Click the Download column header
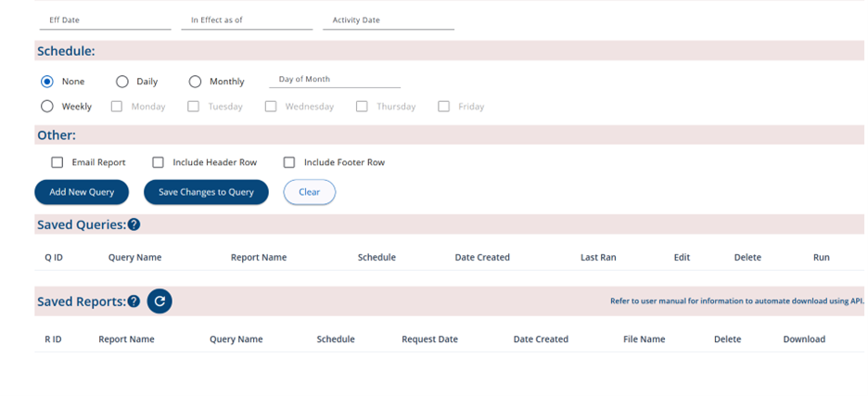Screen dimensions: 868x396 [804, 339]
